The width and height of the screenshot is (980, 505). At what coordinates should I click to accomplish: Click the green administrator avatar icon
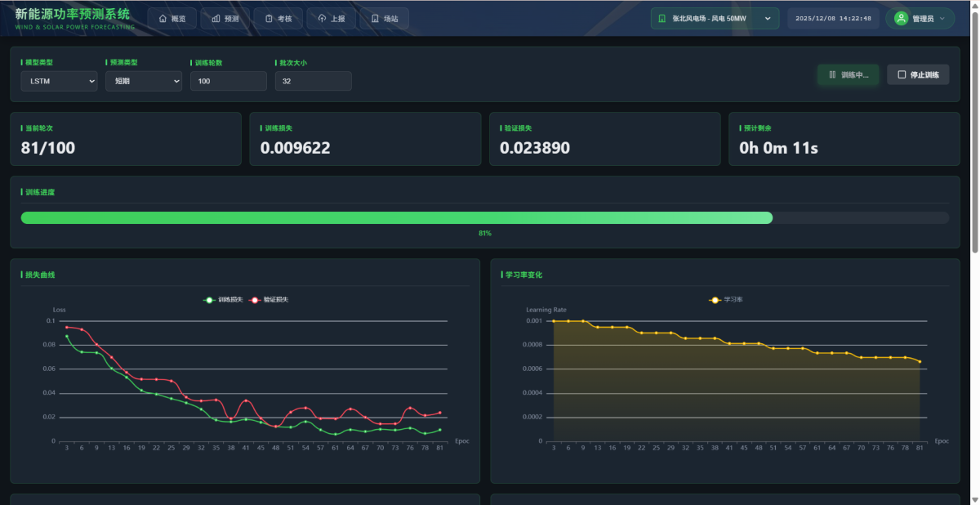[901, 18]
